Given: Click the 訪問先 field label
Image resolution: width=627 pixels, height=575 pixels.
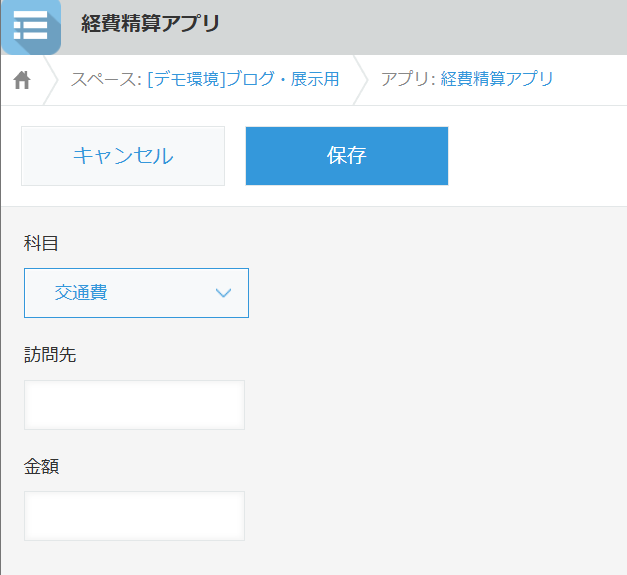Looking at the screenshot, I should 50,354.
